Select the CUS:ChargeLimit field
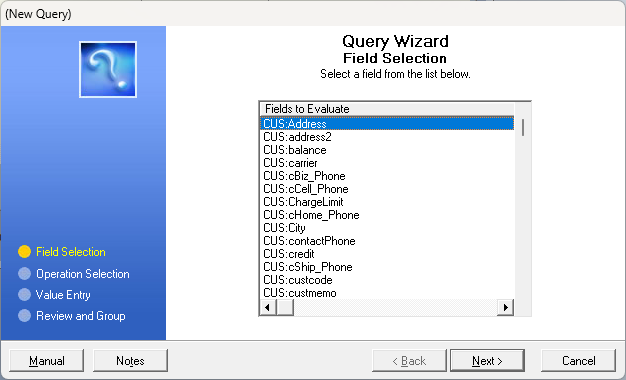Screen dimensions: 626x380 (387, 202)
